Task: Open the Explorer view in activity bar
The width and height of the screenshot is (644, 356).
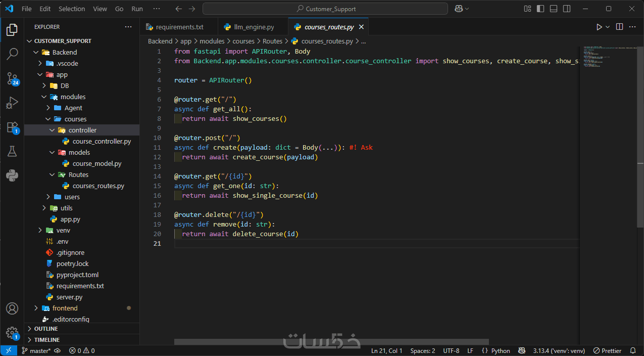Action: pos(12,30)
